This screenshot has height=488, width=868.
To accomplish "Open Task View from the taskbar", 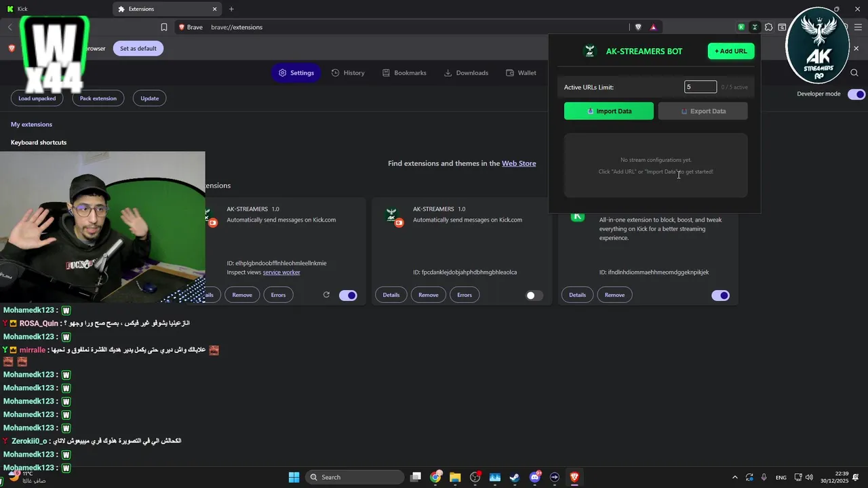I will [x=416, y=477].
